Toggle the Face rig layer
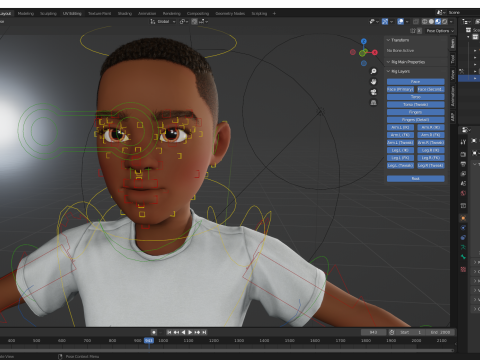This screenshot has width=480, height=360. (416, 82)
